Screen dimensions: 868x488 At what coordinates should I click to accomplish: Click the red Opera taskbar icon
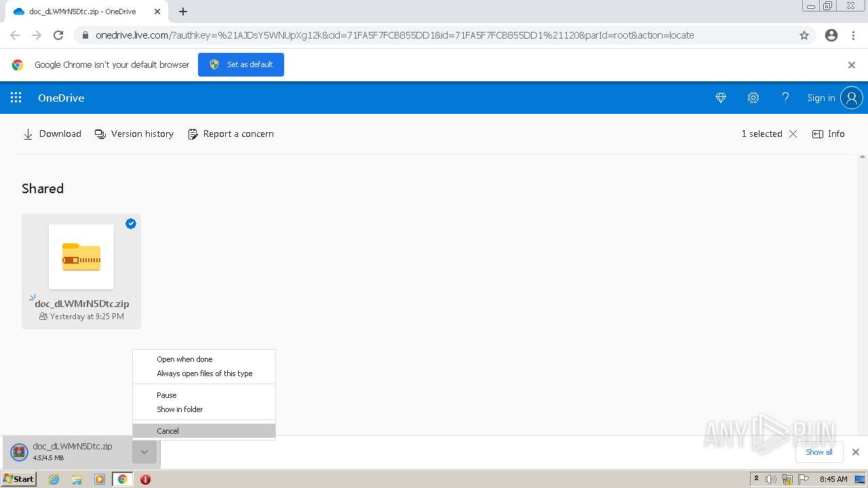pyautogui.click(x=145, y=479)
